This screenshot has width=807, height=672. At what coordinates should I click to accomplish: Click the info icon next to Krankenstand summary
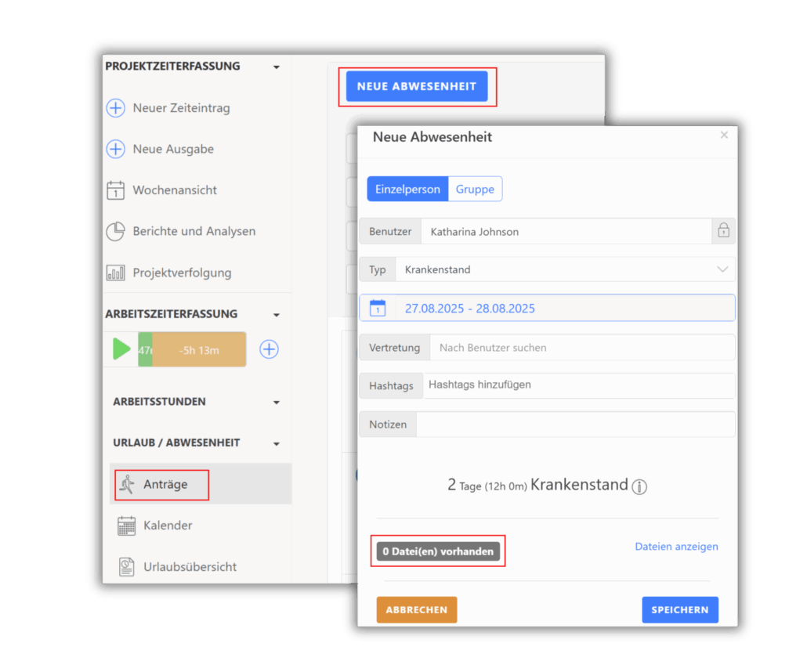click(639, 486)
